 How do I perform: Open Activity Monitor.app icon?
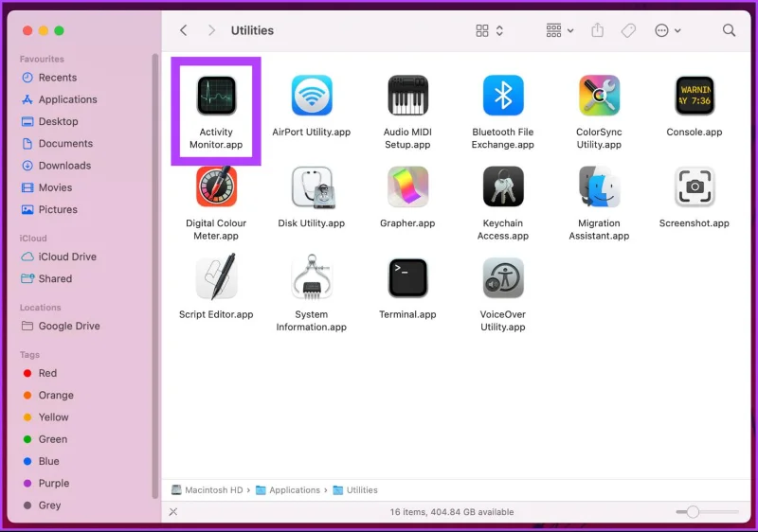click(x=216, y=95)
